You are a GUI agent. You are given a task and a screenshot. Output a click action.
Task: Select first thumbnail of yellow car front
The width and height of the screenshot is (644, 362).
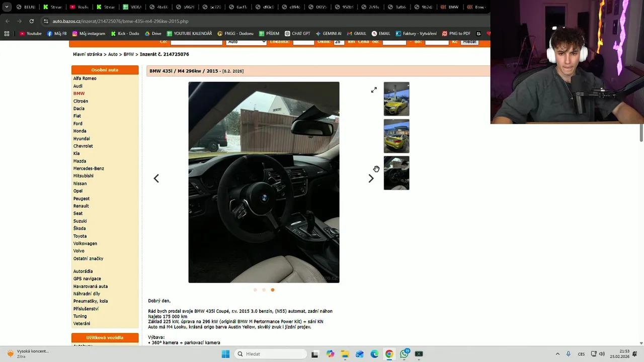pos(396,99)
